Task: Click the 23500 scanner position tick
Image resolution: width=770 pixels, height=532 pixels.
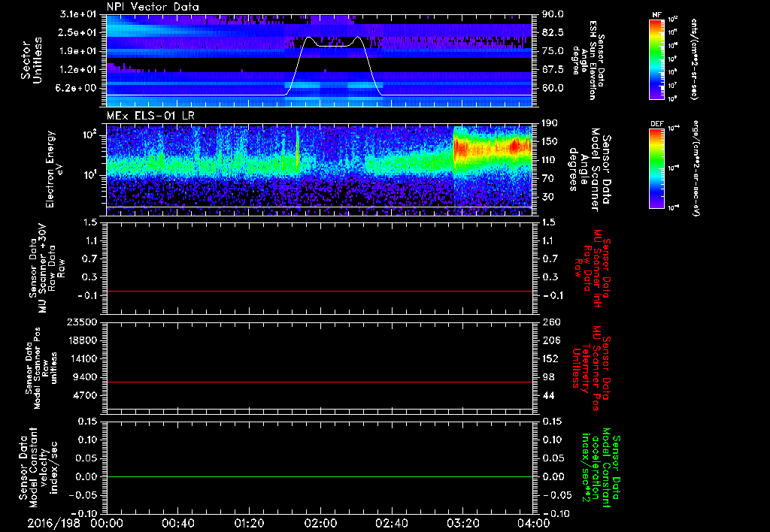Action: [x=81, y=322]
